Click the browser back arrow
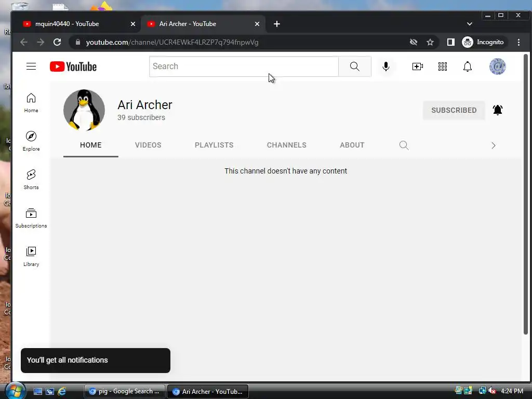This screenshot has height=399, width=532. (x=24, y=42)
